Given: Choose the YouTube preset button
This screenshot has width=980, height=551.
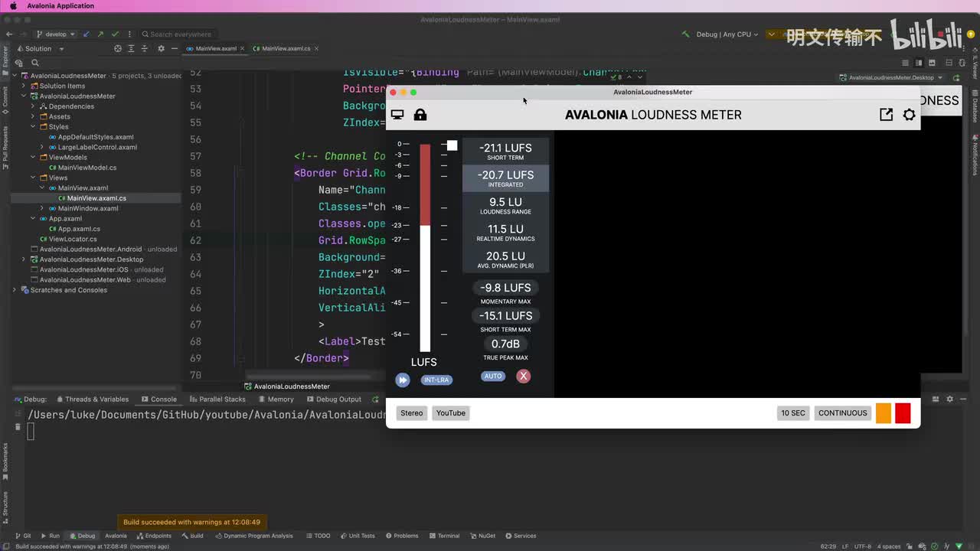Looking at the screenshot, I should click(x=451, y=413).
